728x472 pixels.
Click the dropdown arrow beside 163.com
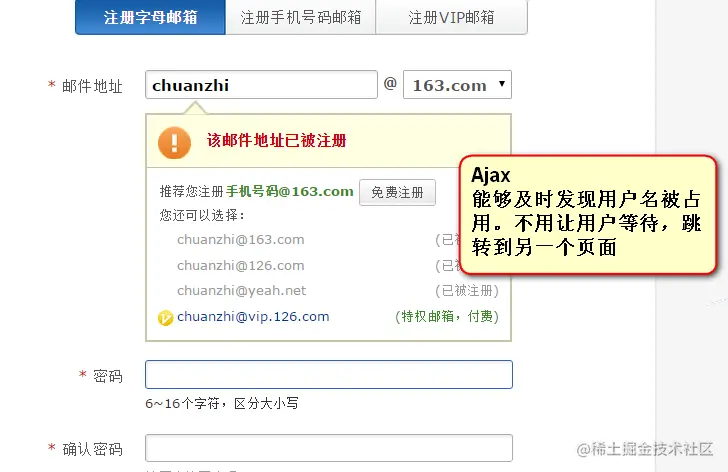coord(501,84)
